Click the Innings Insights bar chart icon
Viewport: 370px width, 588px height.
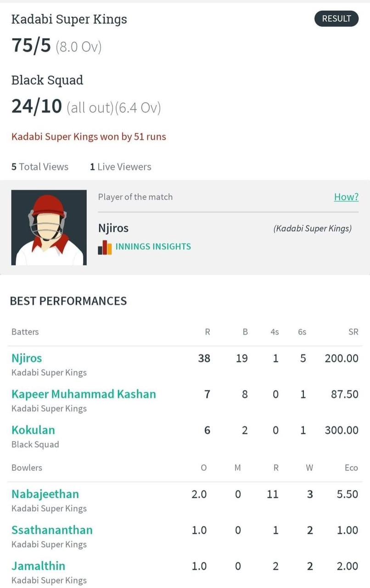tap(105, 247)
